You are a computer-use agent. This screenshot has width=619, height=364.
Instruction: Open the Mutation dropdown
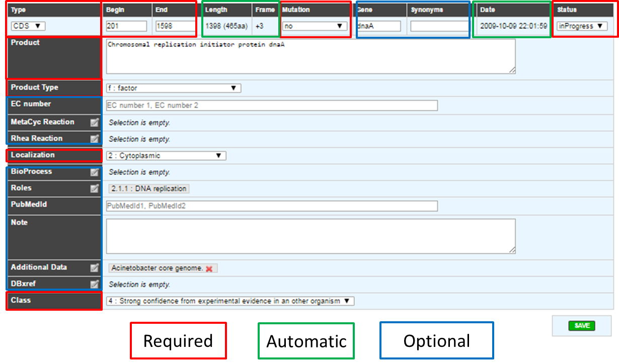tap(314, 26)
